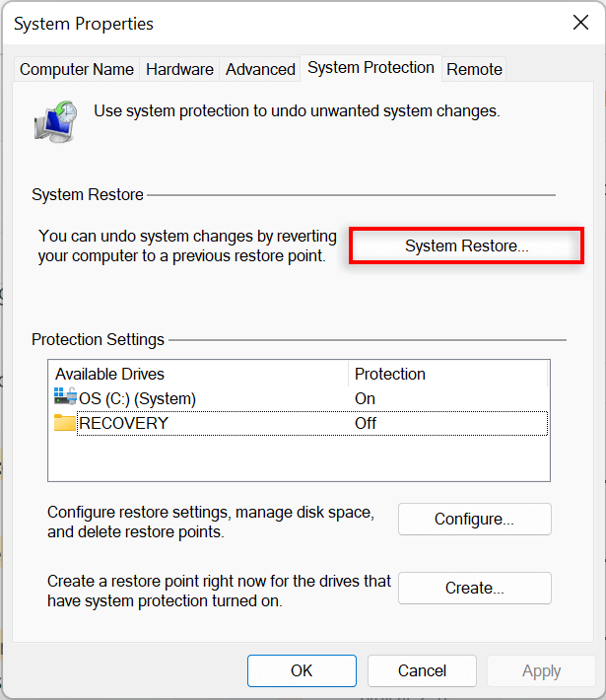
Task: Switch to the Computer Name tab
Action: [77, 69]
